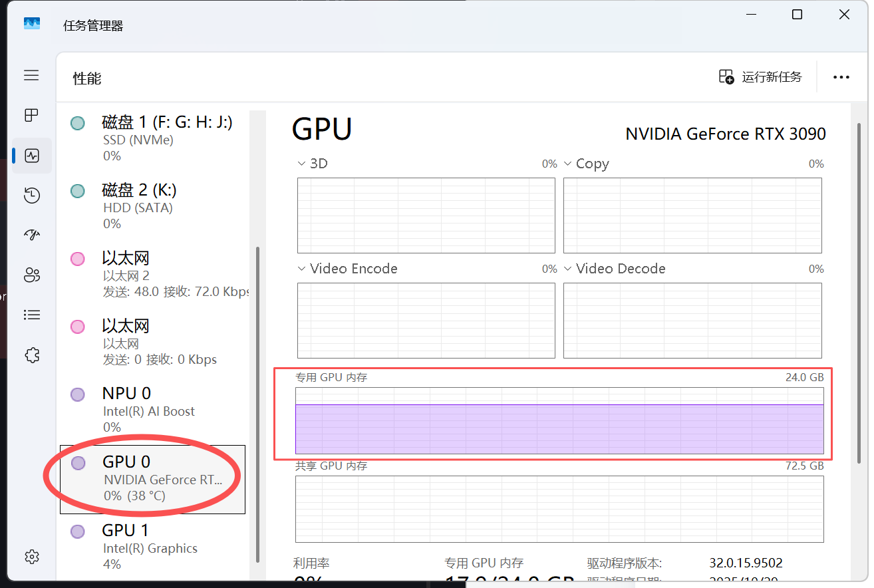Screen dimensions: 874x588
Task: Open the Details list page icon
Action: pyautogui.click(x=32, y=315)
